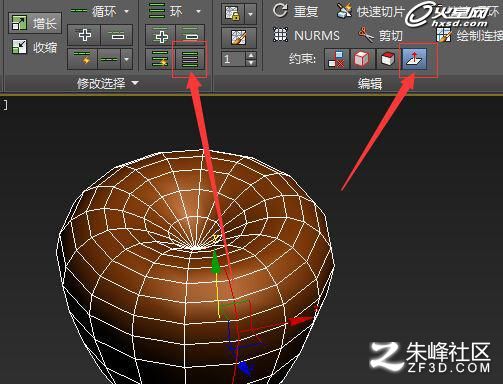Select the constrain to none icon

[x=337, y=59]
